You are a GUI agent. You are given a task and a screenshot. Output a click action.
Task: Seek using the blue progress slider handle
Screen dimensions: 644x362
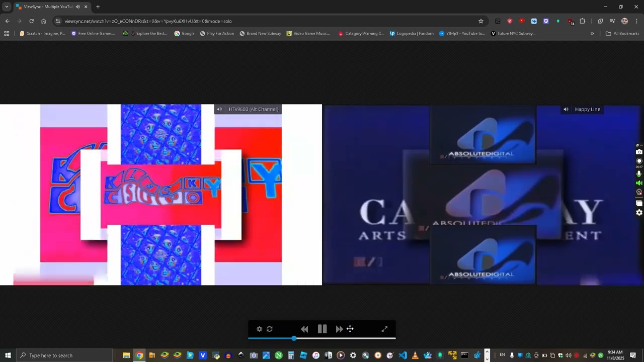294,338
